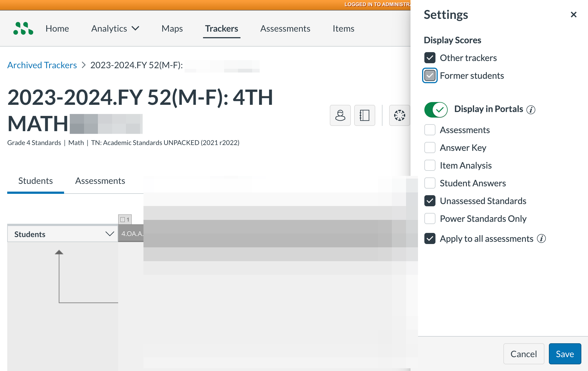The width and height of the screenshot is (588, 371).
Task: Click the 4.OA.A standard column header
Action: click(131, 233)
